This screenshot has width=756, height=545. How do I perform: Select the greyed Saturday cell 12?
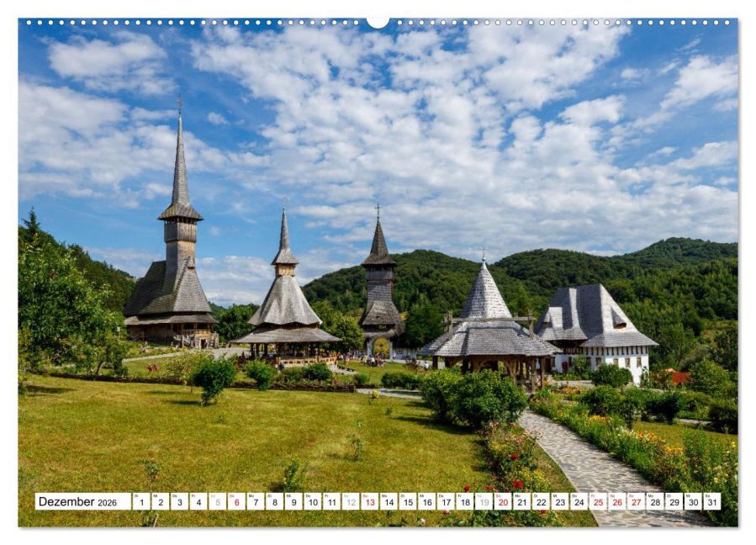pyautogui.click(x=351, y=501)
